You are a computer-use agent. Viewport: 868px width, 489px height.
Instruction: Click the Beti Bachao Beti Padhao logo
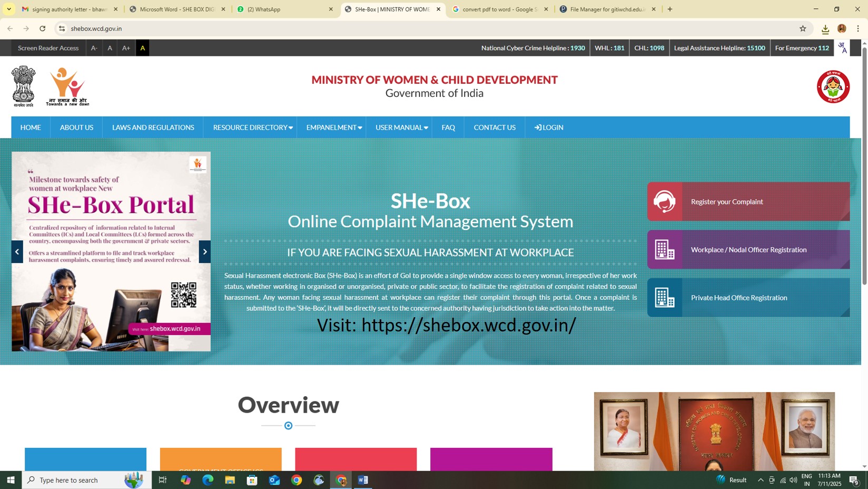pyautogui.click(x=833, y=87)
